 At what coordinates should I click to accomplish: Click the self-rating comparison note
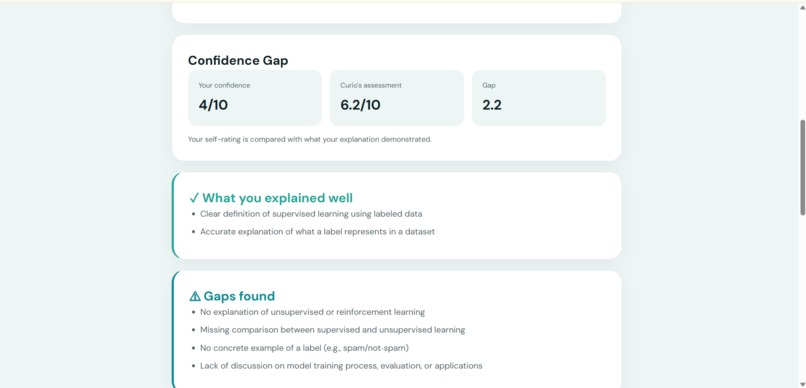(x=309, y=139)
